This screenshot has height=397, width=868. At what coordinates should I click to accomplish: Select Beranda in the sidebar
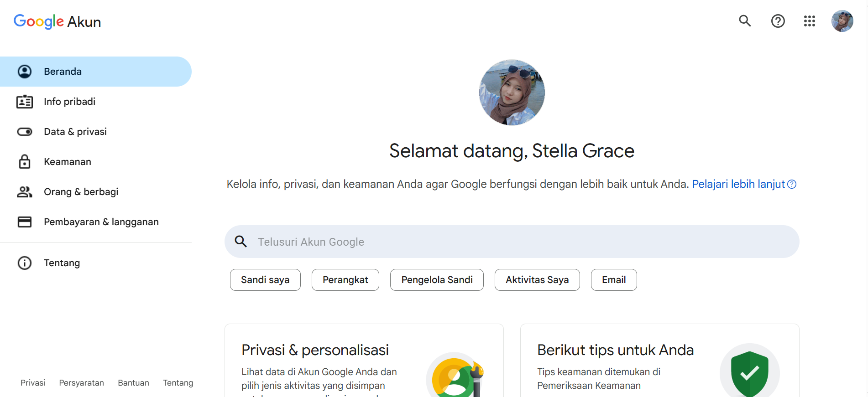[96, 72]
